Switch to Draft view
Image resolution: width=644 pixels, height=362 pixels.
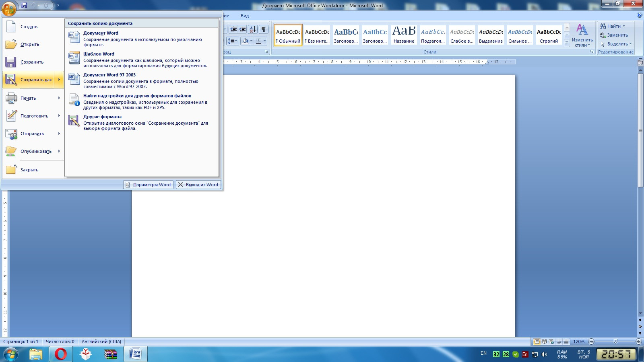click(566, 341)
